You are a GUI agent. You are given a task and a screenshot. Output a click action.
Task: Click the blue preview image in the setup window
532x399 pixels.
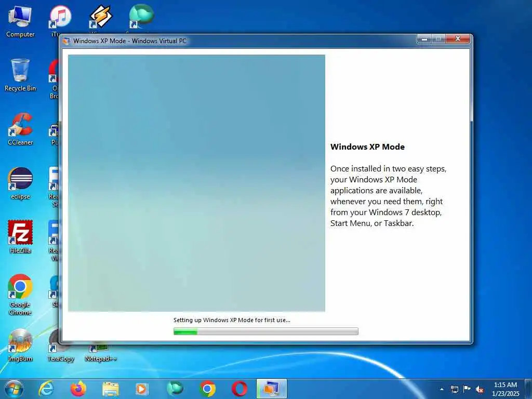196,183
